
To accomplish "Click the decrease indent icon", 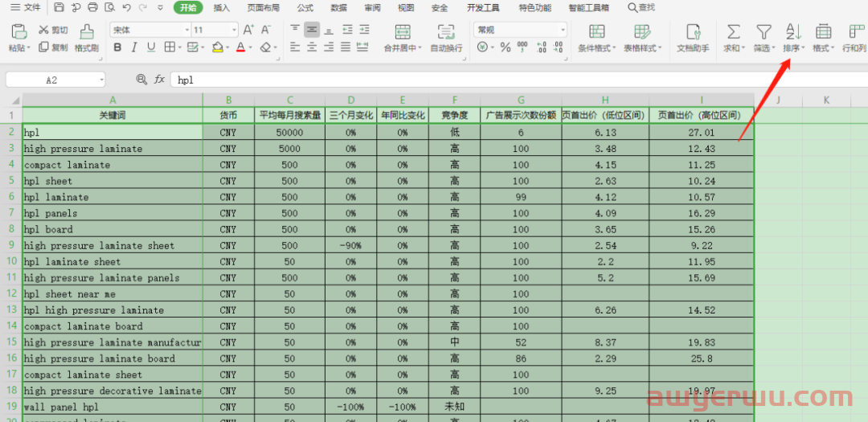I will click(x=347, y=30).
